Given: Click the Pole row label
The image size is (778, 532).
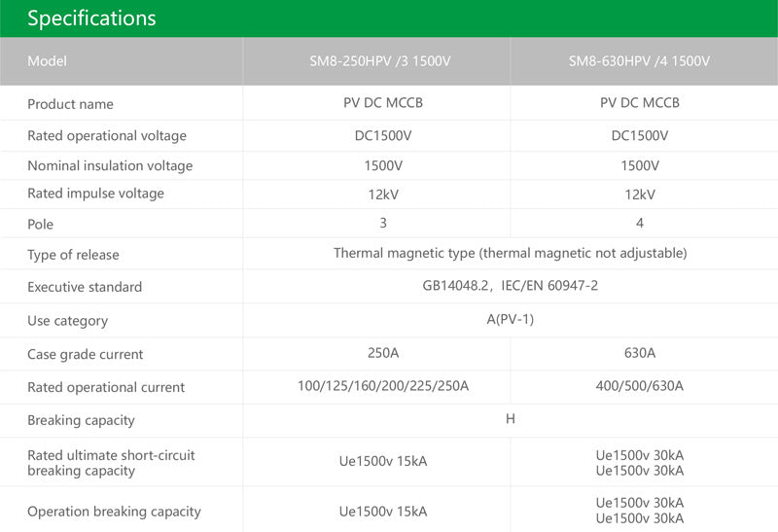Looking at the screenshot, I should (x=41, y=224).
